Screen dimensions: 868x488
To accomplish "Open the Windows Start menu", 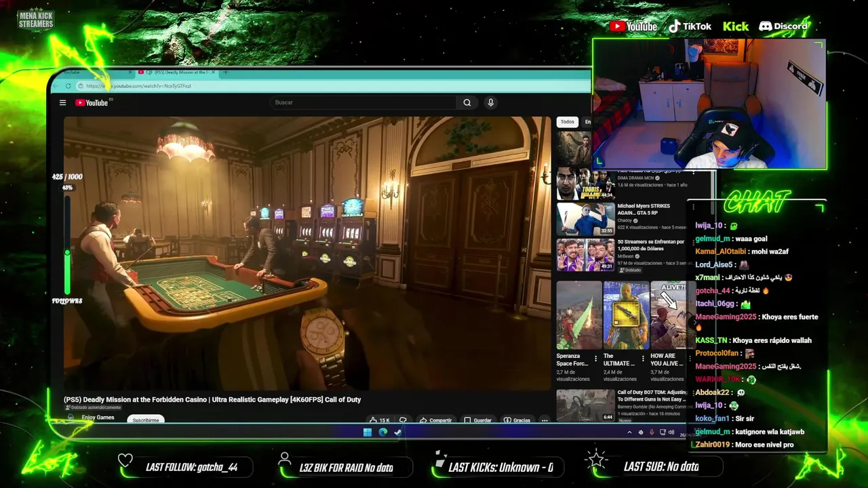I will [x=367, y=432].
